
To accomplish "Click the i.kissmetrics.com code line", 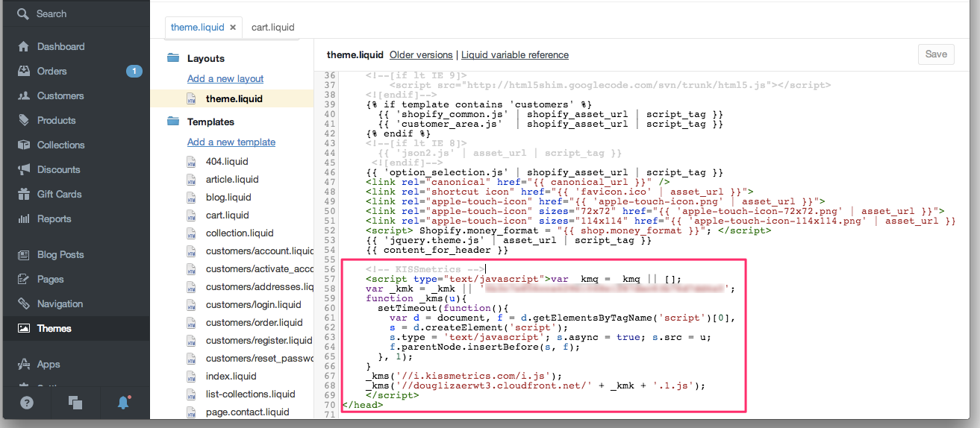I will (464, 376).
